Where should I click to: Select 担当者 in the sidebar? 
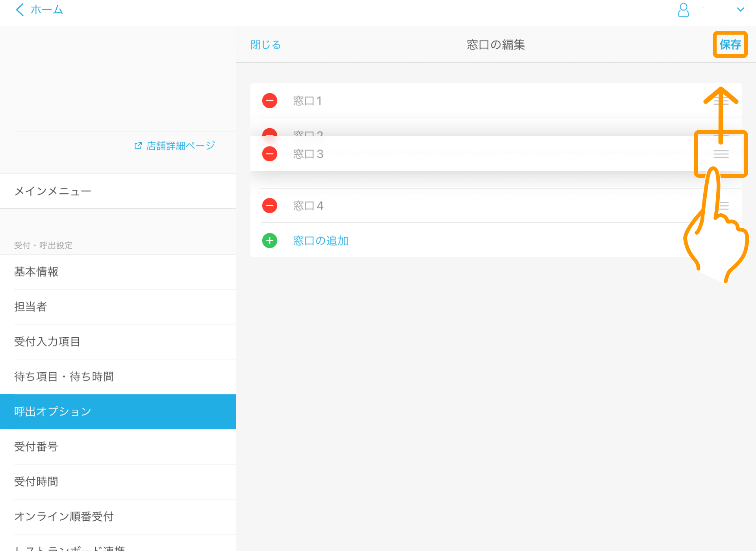(118, 307)
